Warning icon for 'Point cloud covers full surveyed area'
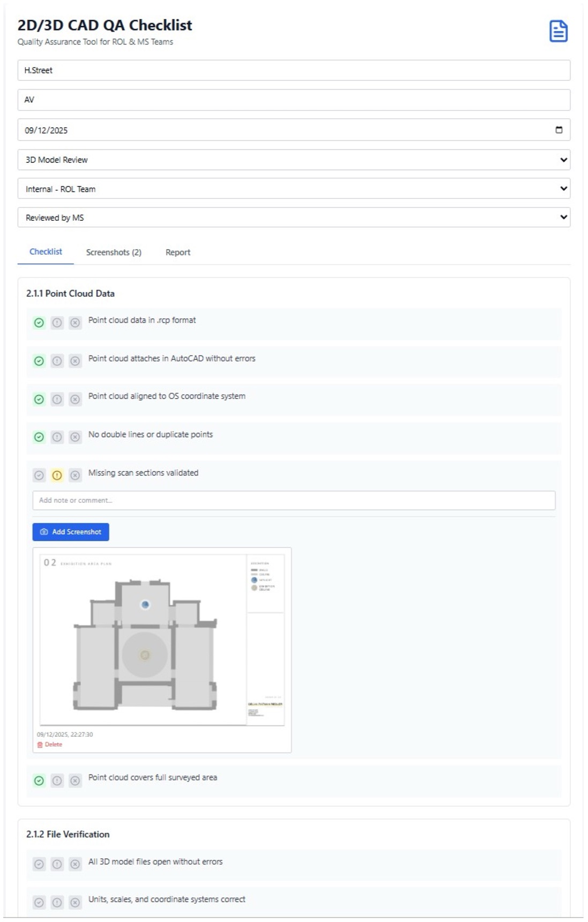Image resolution: width=588 pixels, height=922 pixels. [x=57, y=780]
